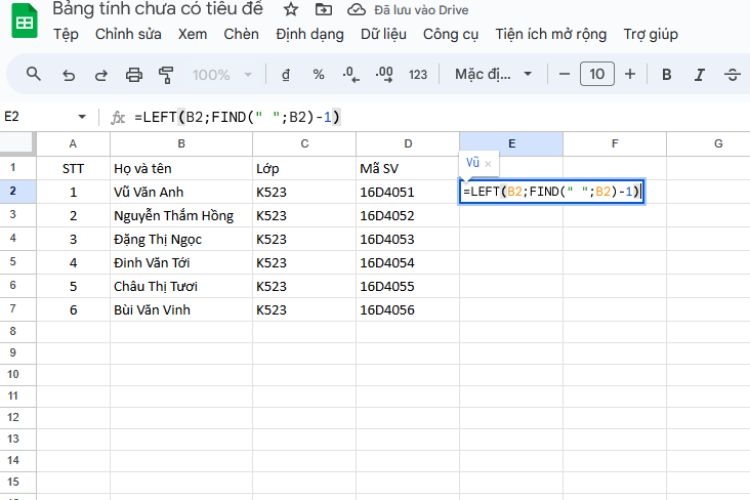Open the Dữ liệu menu
The image size is (750, 500).
coord(384,34)
